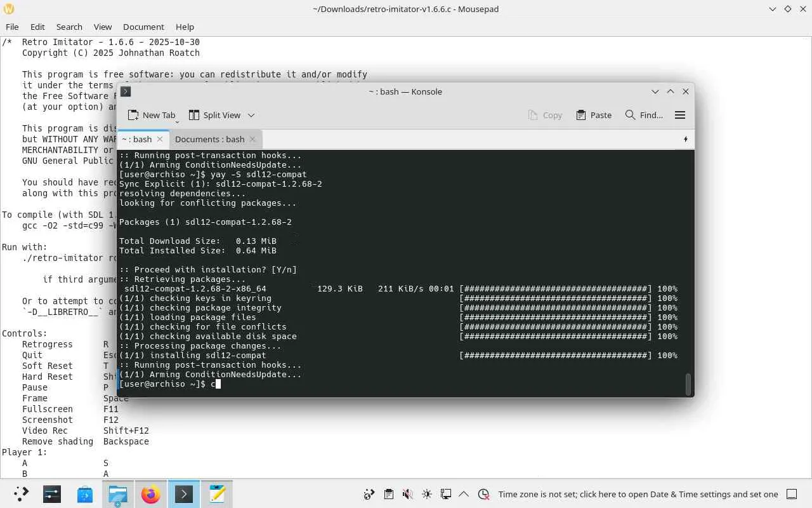Click the Copy button in Konsole toolbar
812x508 pixels.
545,115
